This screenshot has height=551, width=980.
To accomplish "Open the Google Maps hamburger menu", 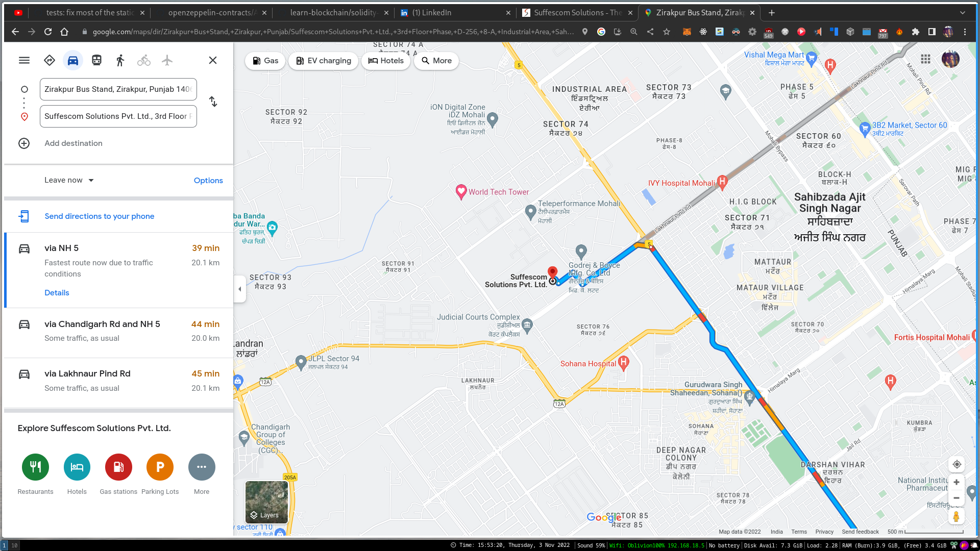I will click(24, 60).
